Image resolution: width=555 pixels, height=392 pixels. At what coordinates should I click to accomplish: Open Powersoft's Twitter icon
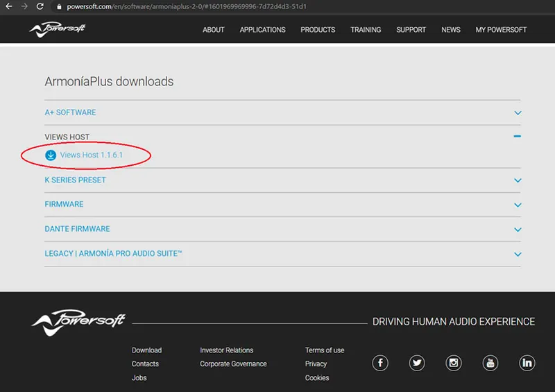[x=417, y=363]
